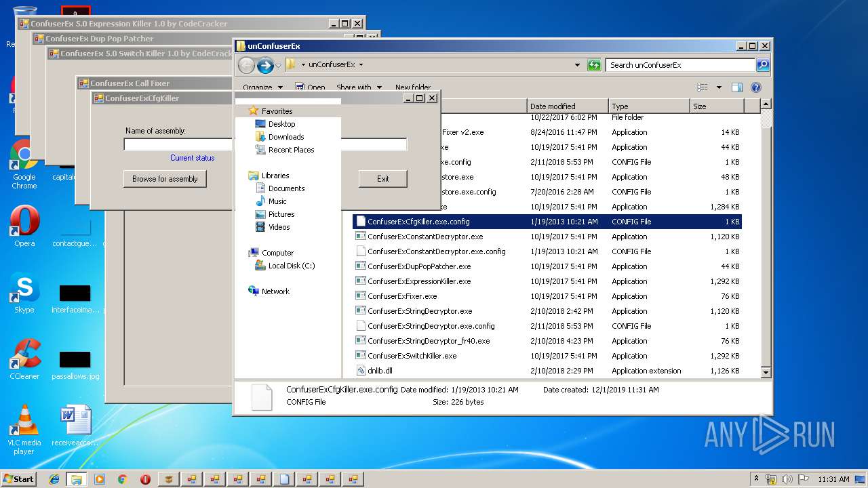This screenshot has height=488, width=868.
Task: Select the ConfuserExFixer.exe file icon
Action: coord(361,296)
